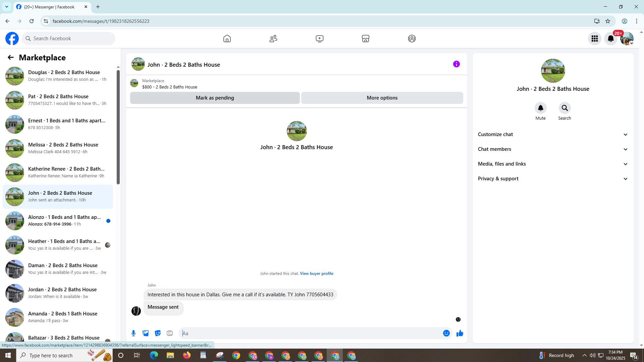Open the Video tab in the top navigation
Image resolution: width=644 pixels, height=362 pixels.
click(x=319, y=39)
